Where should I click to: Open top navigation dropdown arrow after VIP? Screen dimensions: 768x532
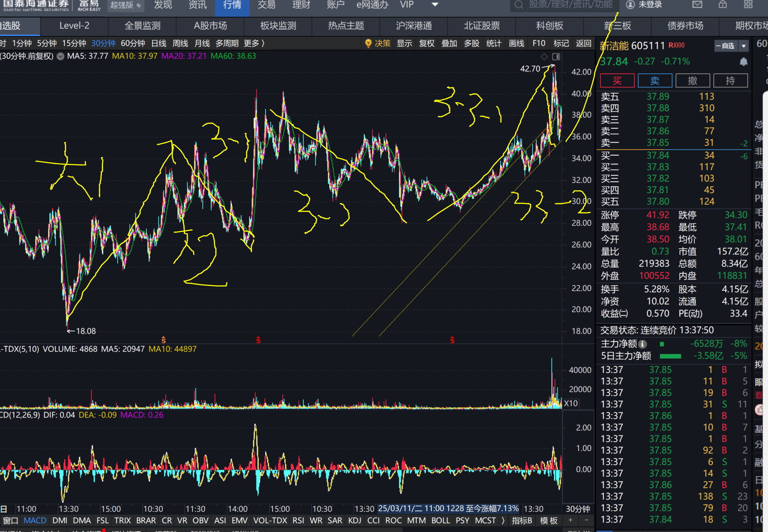[435, 5]
